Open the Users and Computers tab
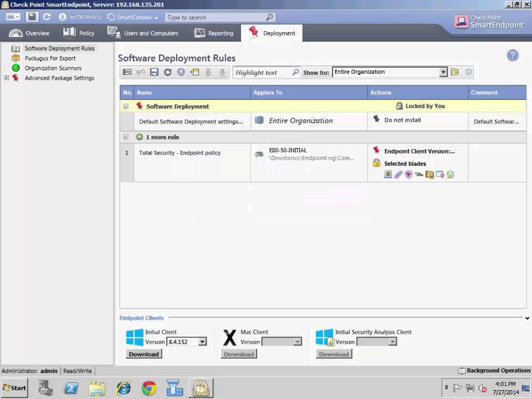The image size is (532, 399). pyautogui.click(x=143, y=33)
